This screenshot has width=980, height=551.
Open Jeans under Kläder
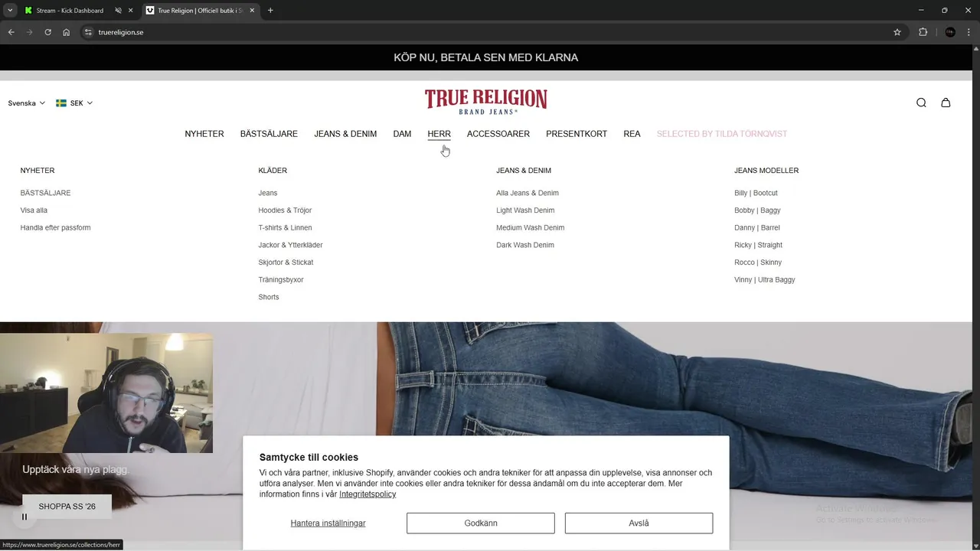point(268,193)
